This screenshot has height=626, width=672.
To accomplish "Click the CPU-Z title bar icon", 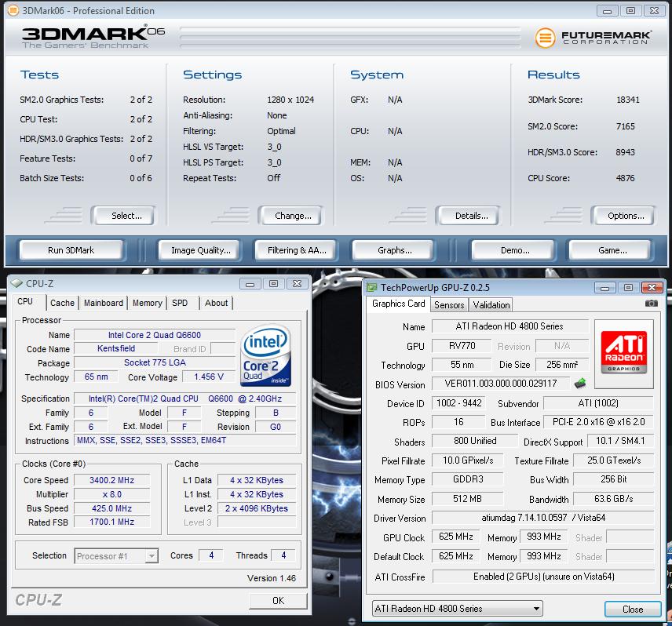I will pyautogui.click(x=16, y=284).
